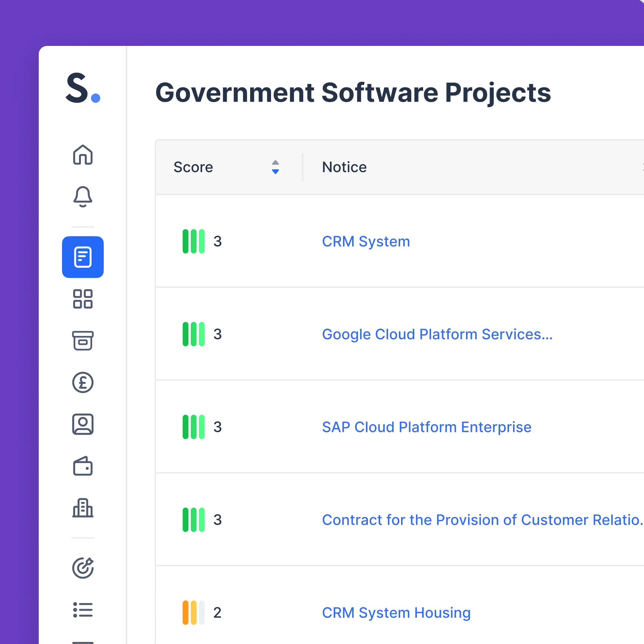This screenshot has width=644, height=644.
Task: Sort by Score column arrows
Action: pyautogui.click(x=275, y=167)
